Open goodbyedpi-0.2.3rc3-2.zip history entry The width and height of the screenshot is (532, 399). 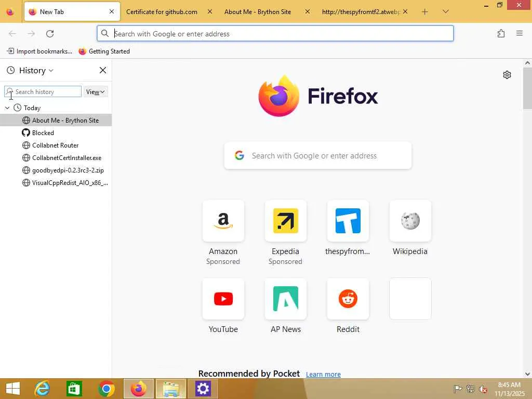(56, 170)
